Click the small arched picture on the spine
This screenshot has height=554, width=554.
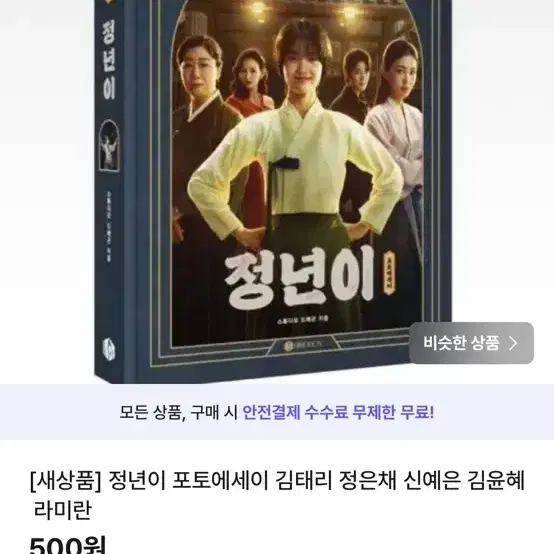click(109, 145)
